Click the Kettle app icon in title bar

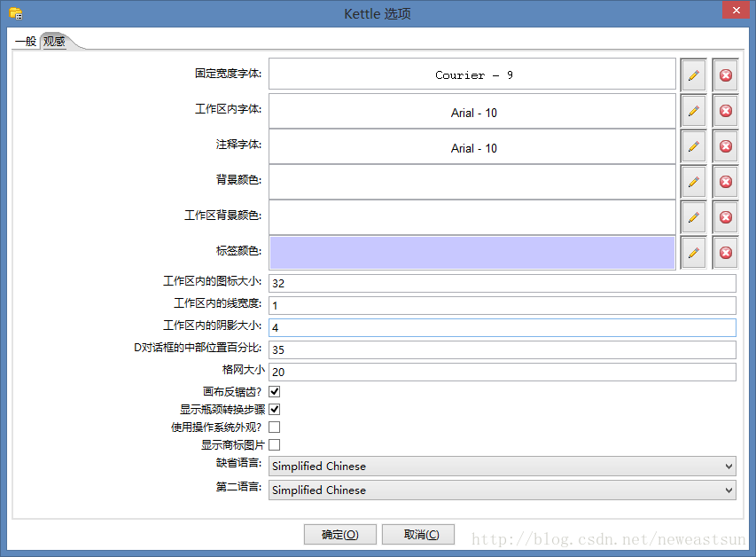(x=15, y=13)
